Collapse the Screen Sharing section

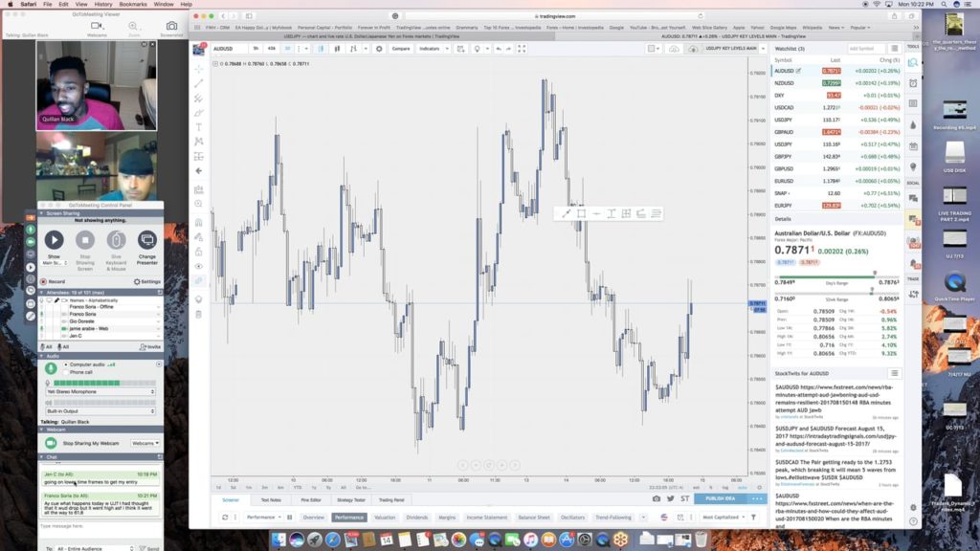42,213
